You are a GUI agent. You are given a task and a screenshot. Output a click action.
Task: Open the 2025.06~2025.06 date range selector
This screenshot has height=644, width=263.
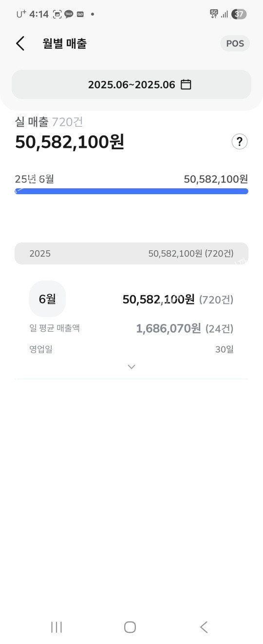point(131,84)
